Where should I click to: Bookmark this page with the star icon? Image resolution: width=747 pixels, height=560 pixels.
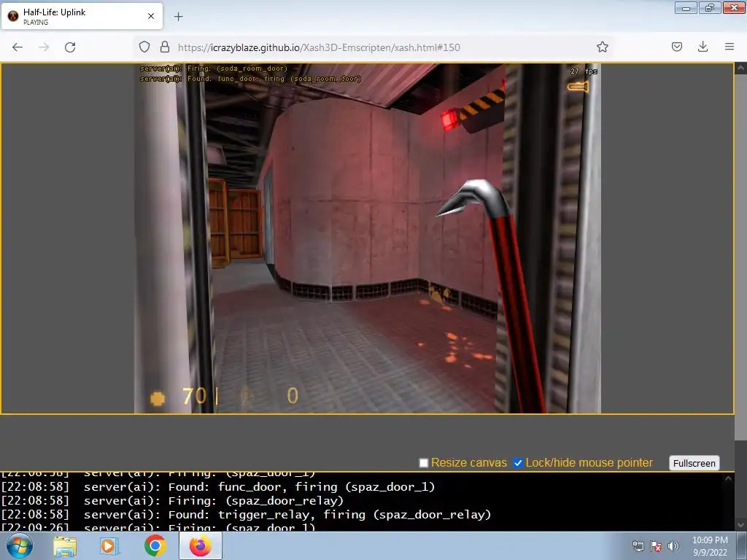click(x=602, y=47)
